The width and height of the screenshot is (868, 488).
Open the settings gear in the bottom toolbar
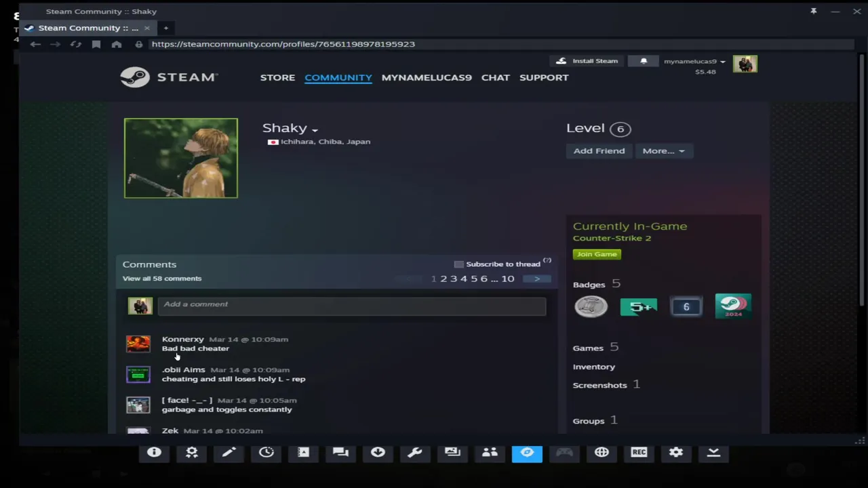click(x=676, y=452)
